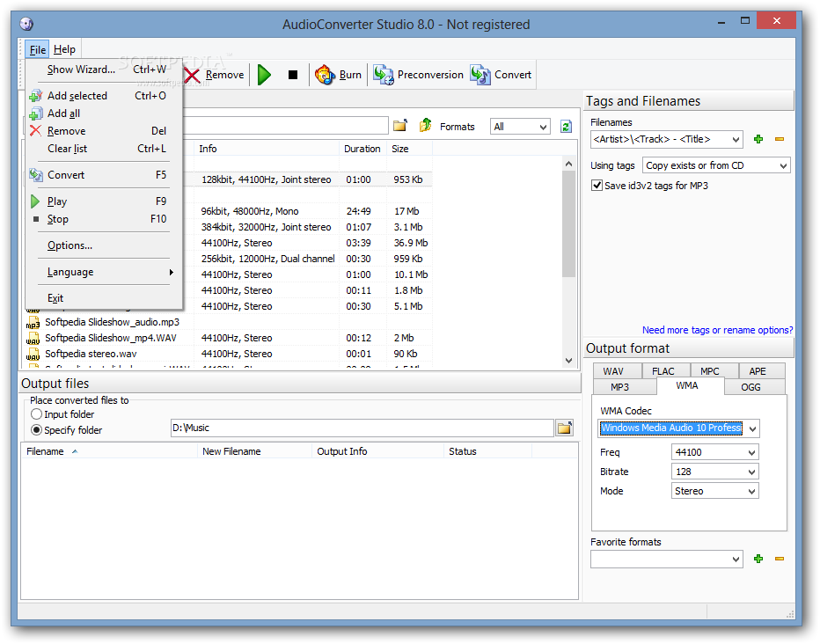820x644 pixels.
Task: Toggle Save id3v2 tags for MP3
Action: [597, 186]
